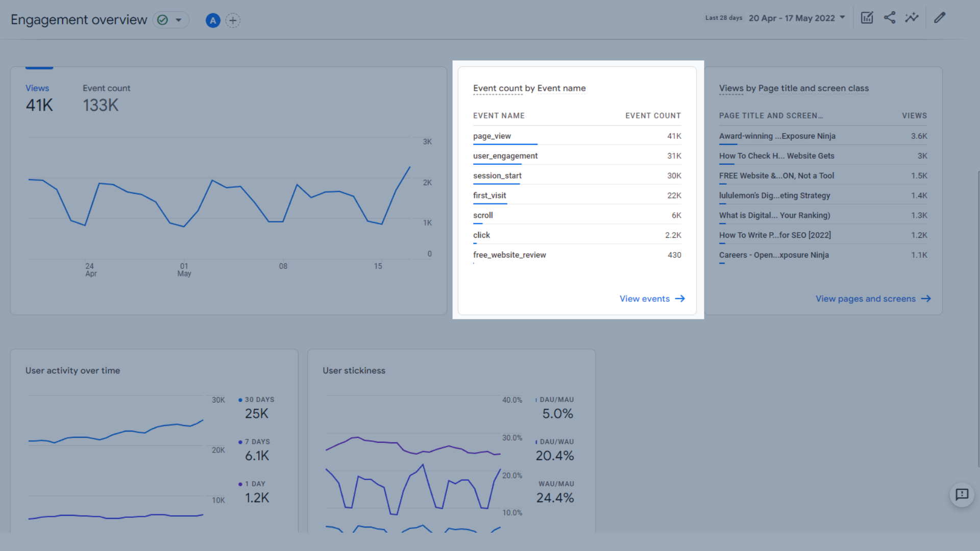Screen dimensions: 980x551
Task: Expand the Page title and screen class view
Action: tap(872, 298)
